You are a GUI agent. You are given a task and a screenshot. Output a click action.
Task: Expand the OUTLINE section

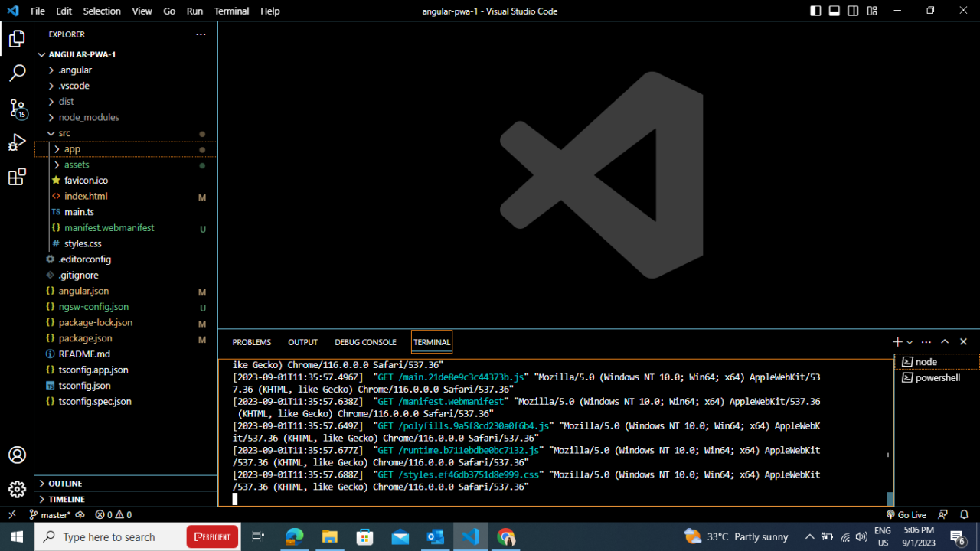point(65,484)
